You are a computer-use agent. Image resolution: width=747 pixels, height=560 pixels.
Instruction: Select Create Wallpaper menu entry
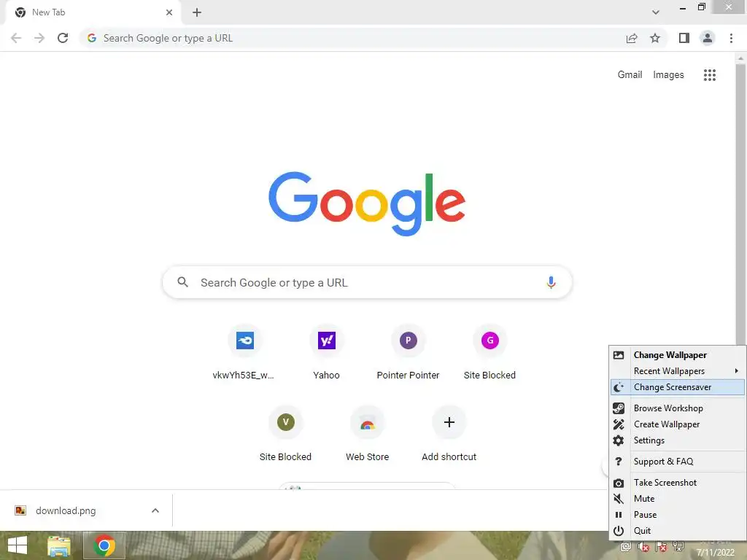pos(678,424)
